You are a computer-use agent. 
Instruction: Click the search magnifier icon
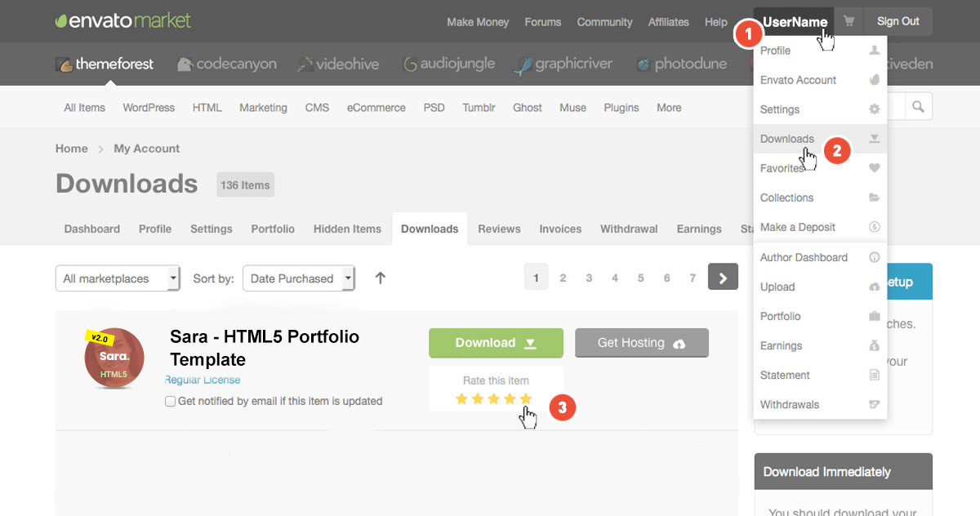[x=918, y=107]
